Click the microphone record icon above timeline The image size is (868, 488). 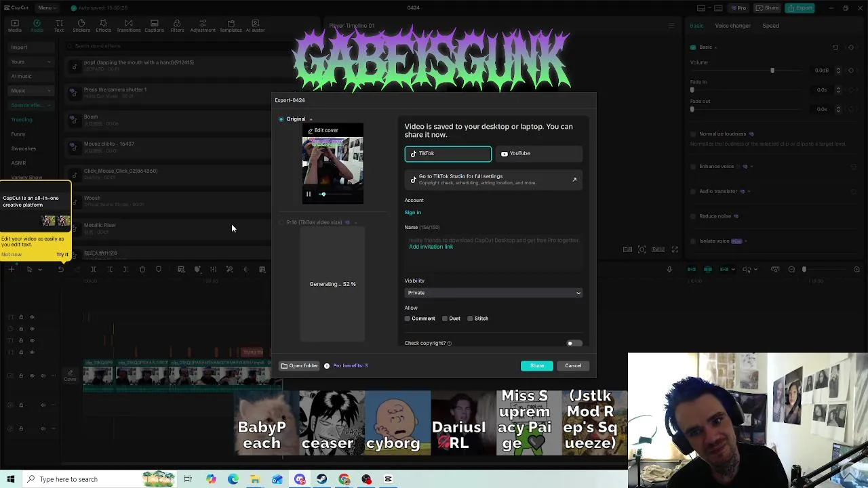coord(669,269)
